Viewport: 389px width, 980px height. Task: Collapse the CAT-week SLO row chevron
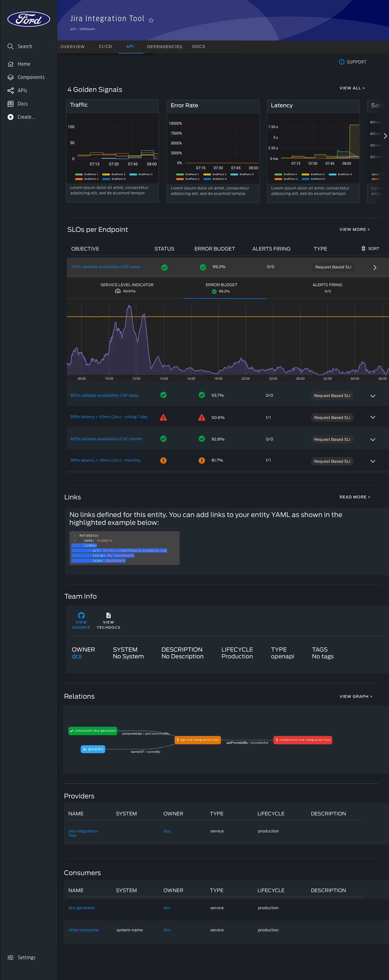point(375,267)
